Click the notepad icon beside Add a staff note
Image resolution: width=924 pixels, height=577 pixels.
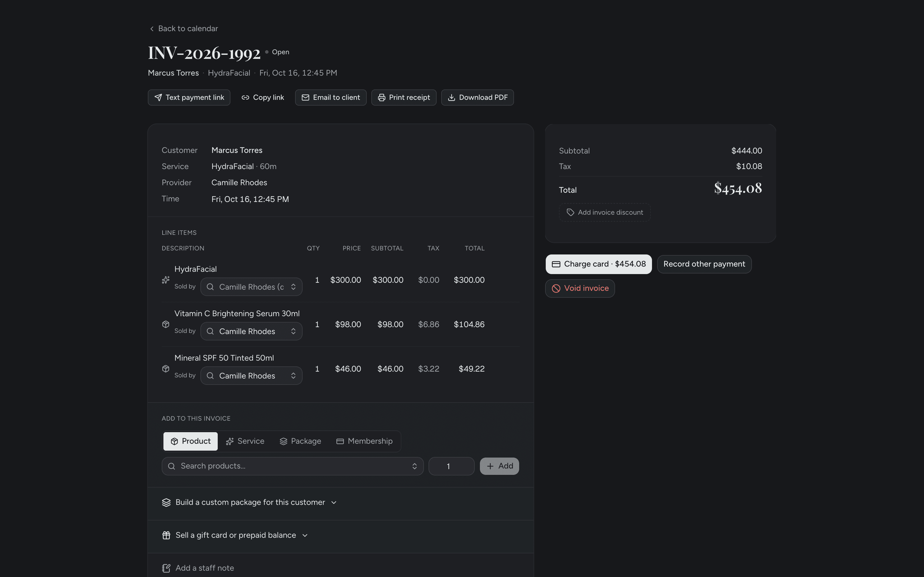[166, 568]
